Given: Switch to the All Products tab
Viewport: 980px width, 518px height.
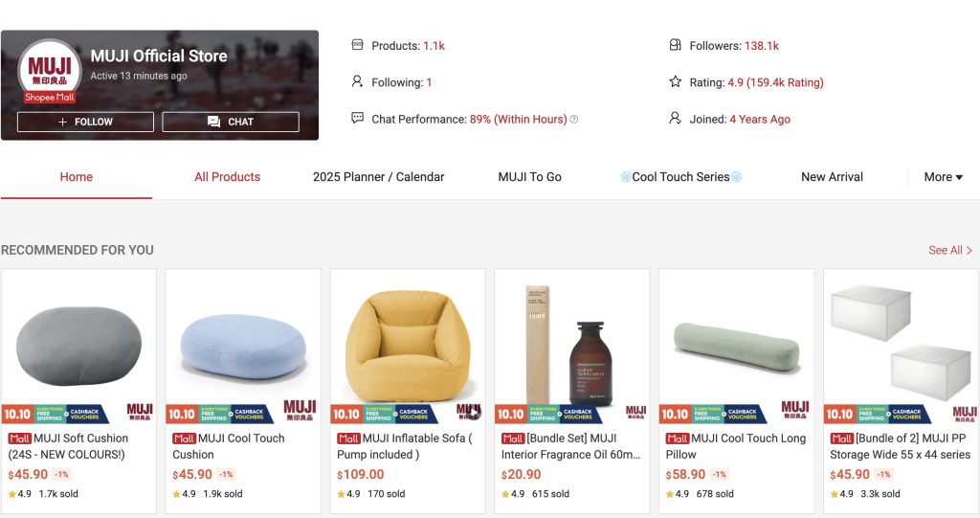Looking at the screenshot, I should pyautogui.click(x=227, y=177).
